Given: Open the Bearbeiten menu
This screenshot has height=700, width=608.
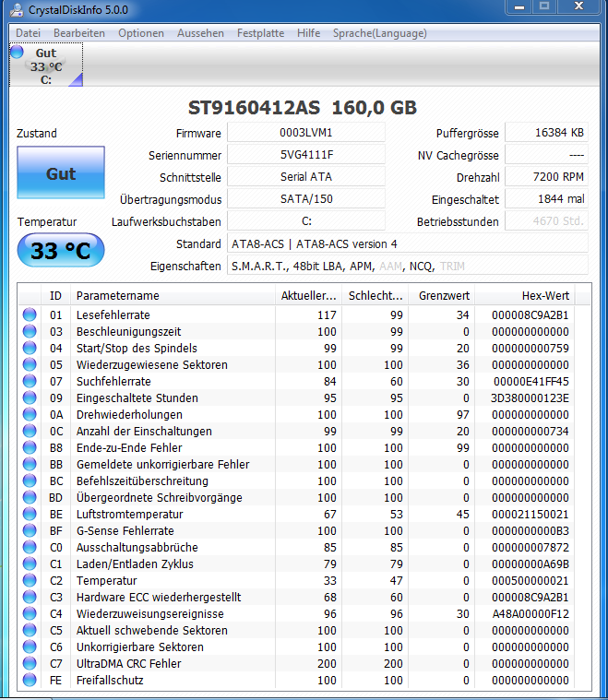Looking at the screenshot, I should tap(79, 33).
